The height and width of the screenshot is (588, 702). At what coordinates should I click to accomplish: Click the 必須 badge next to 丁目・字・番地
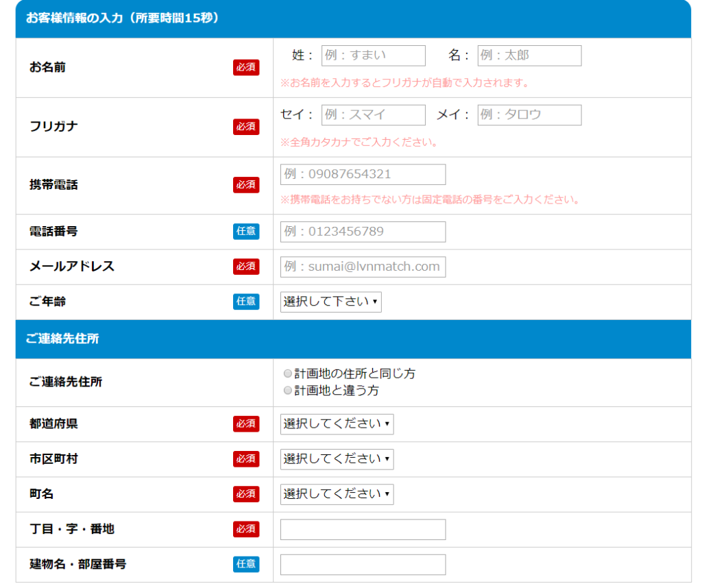[246, 529]
